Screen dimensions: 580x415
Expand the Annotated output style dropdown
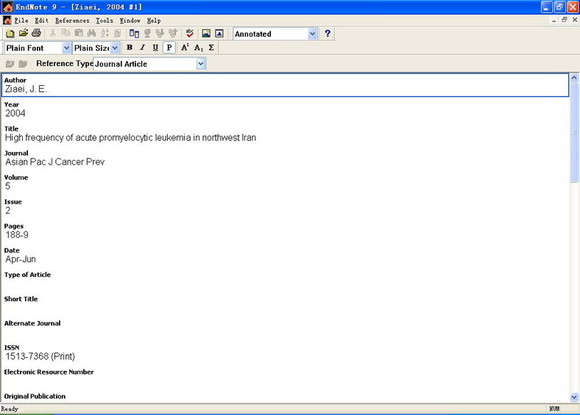312,34
